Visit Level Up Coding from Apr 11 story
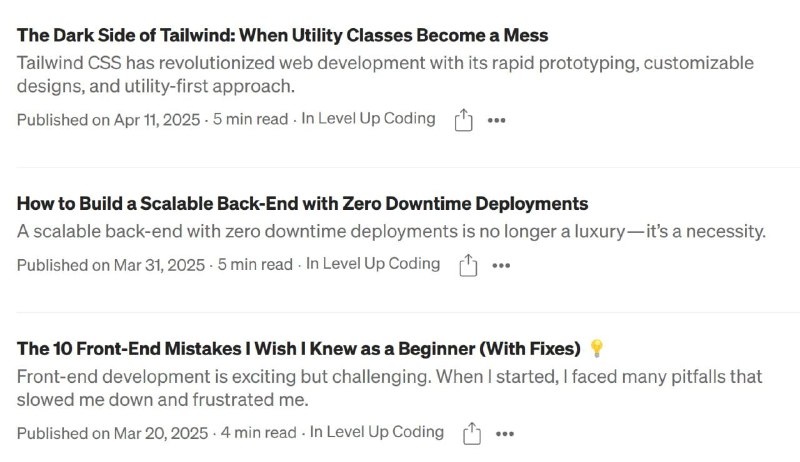Viewport: 800px width, 462px height. [368, 119]
